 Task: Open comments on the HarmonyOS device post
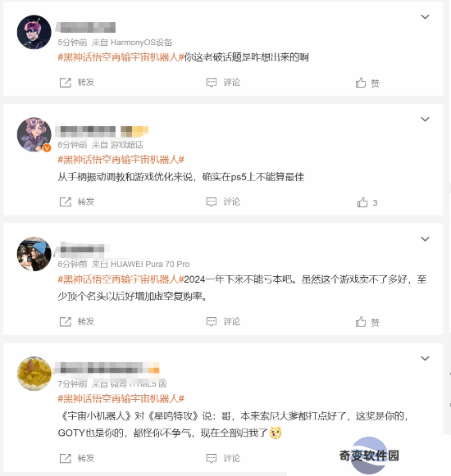click(223, 82)
